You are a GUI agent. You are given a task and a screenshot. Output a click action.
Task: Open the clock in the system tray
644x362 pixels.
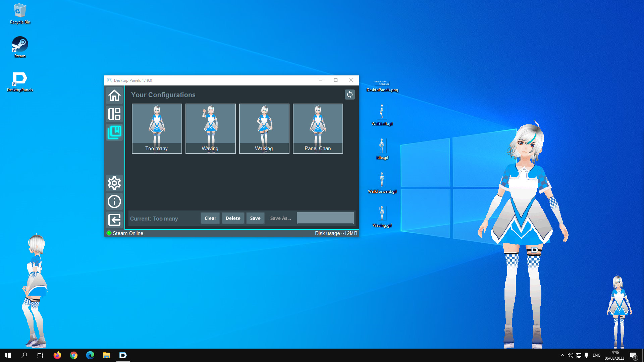pos(614,355)
